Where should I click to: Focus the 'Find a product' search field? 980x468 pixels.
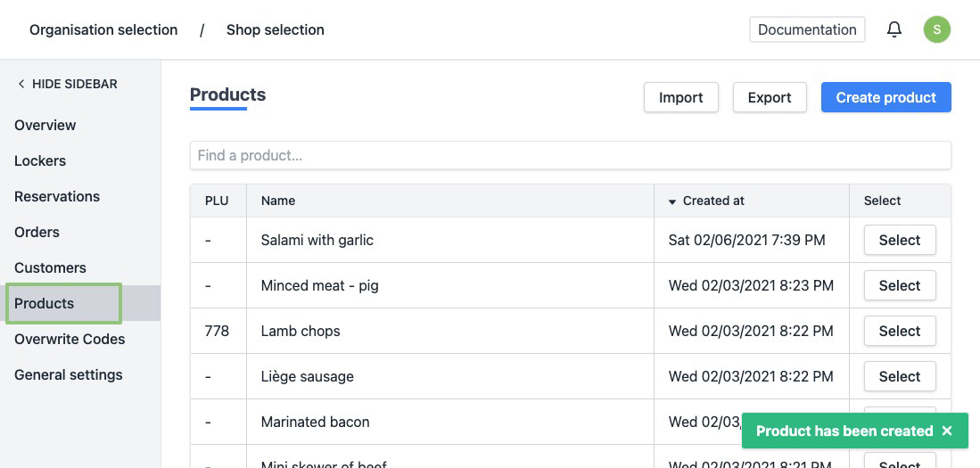point(570,155)
